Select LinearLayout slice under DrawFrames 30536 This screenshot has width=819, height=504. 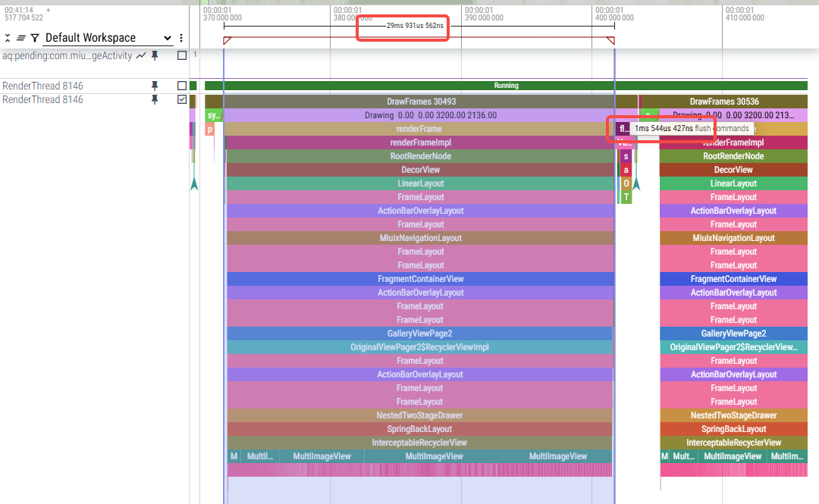click(x=733, y=183)
